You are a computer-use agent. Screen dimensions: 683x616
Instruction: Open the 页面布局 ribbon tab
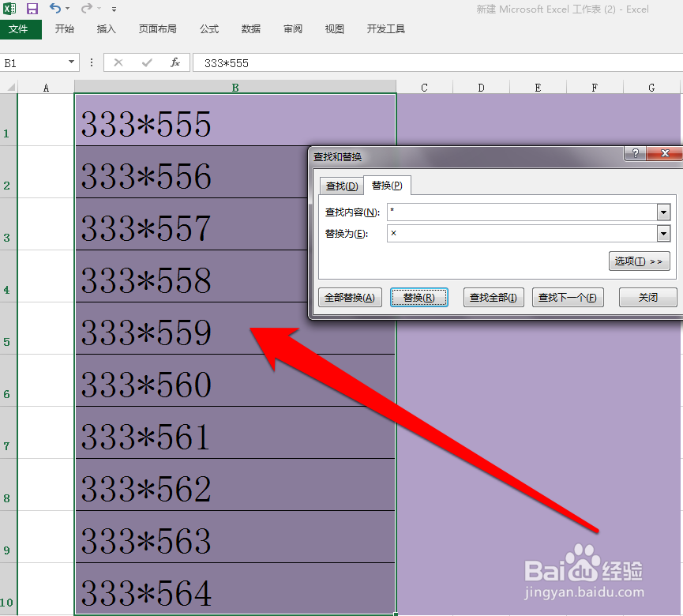(x=158, y=29)
